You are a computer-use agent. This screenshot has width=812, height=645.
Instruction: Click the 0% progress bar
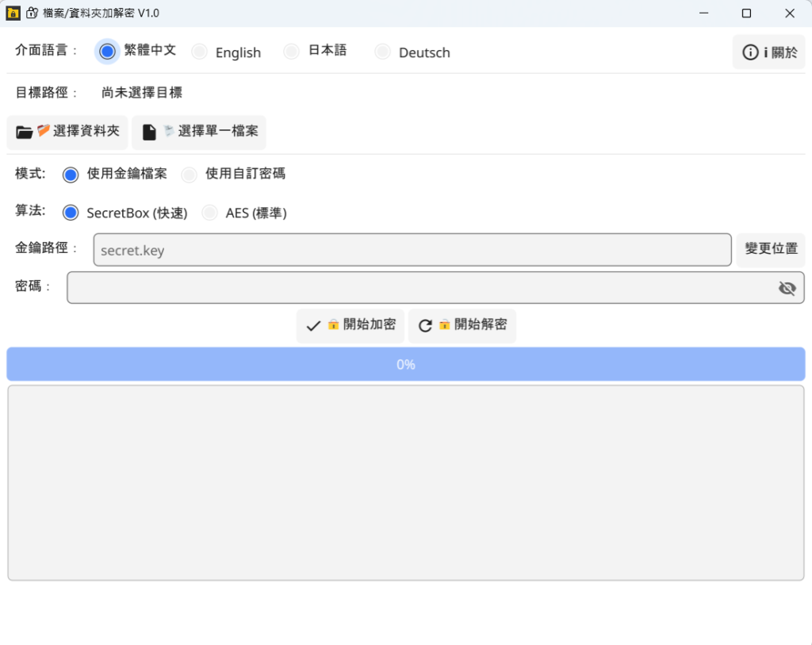[x=405, y=364]
